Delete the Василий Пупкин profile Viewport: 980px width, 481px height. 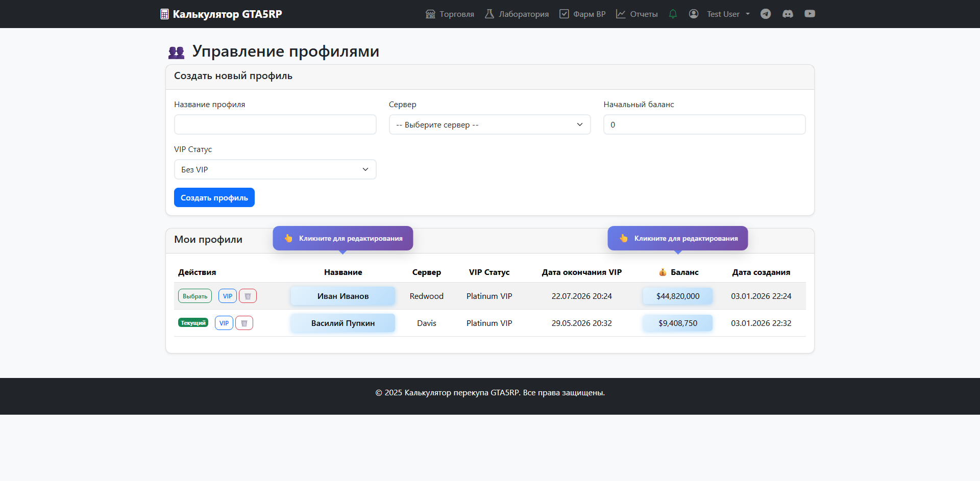[x=244, y=323]
